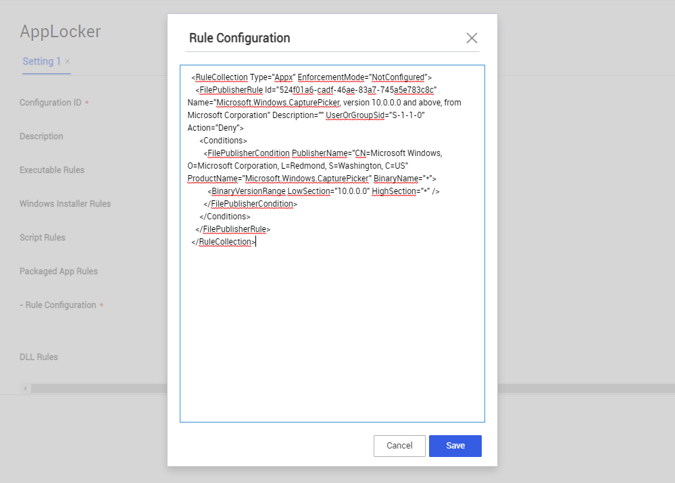Select the Script Rules setting

(42, 238)
